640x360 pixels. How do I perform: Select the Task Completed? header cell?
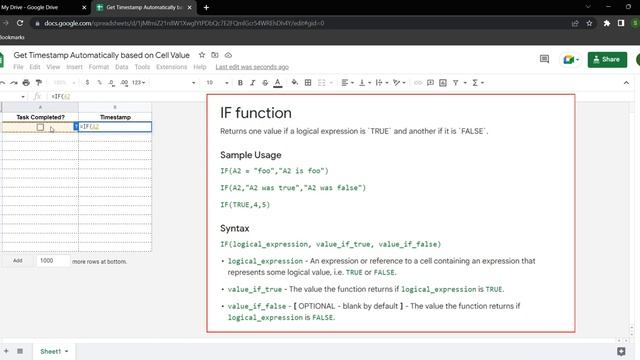point(40,117)
